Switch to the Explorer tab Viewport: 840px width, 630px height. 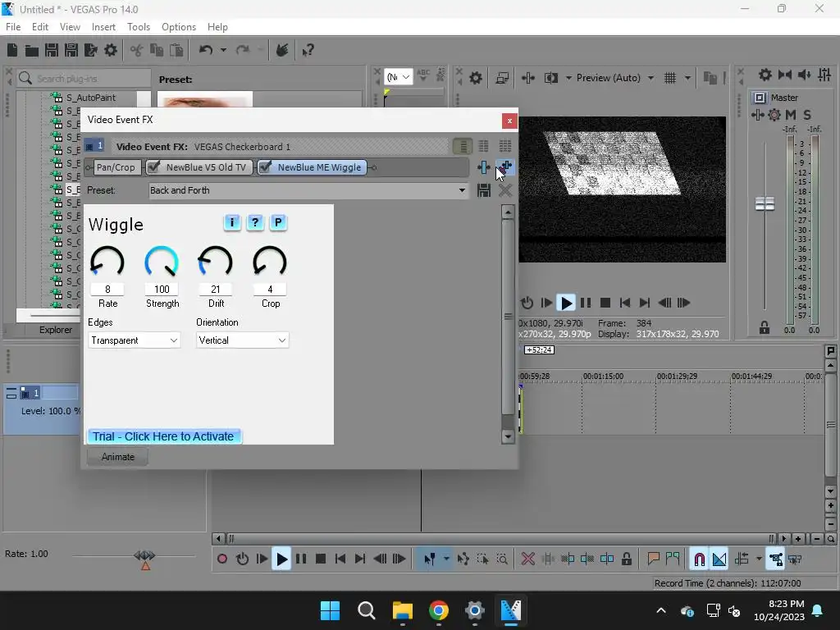click(55, 330)
